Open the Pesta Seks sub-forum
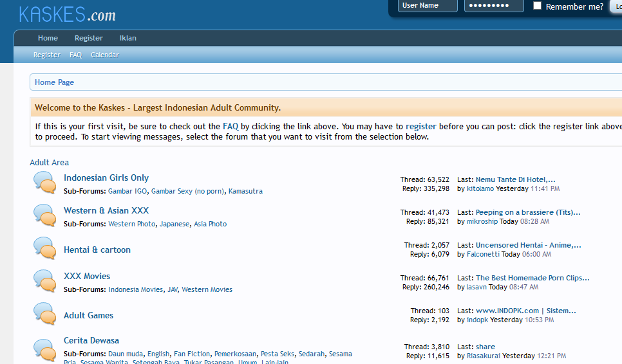 click(278, 354)
